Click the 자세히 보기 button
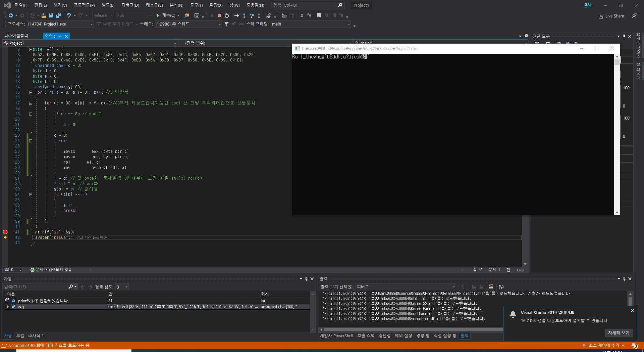Image resolution: width=644 pixels, height=352 pixels. [x=619, y=333]
